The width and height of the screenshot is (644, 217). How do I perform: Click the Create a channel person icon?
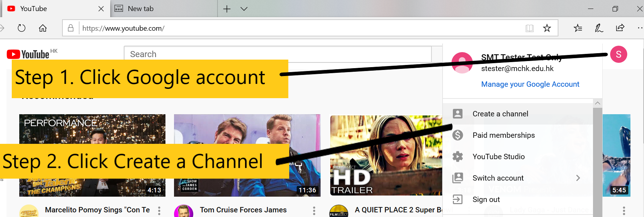pyautogui.click(x=458, y=114)
